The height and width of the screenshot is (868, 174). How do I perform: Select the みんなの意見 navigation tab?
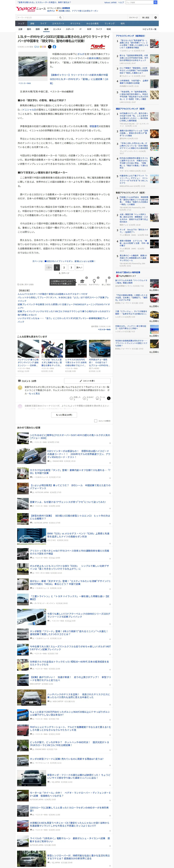pos(92,24)
